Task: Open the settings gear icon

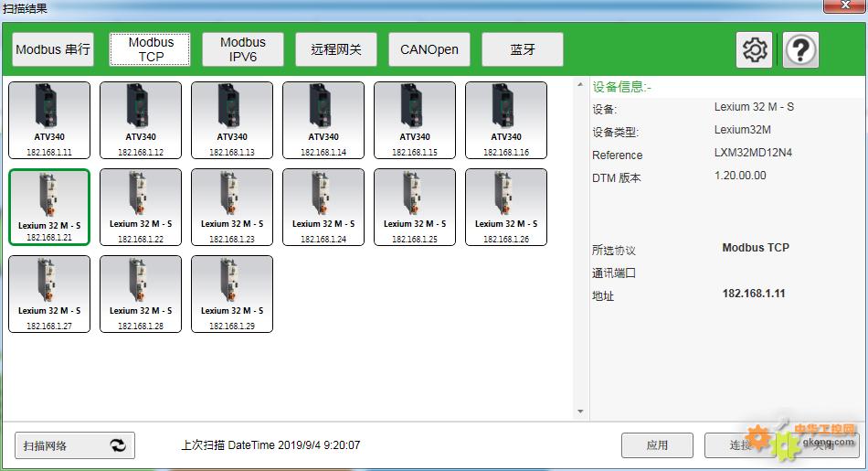Action: [754, 50]
